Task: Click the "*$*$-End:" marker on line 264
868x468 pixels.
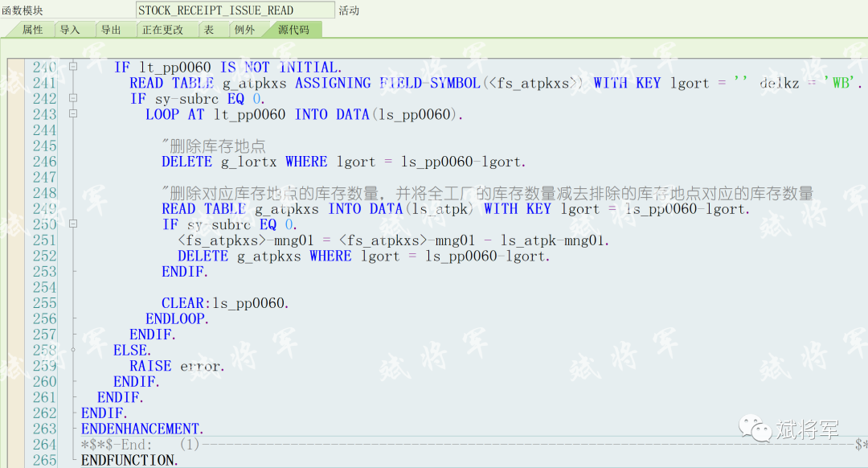Action: tap(117, 445)
